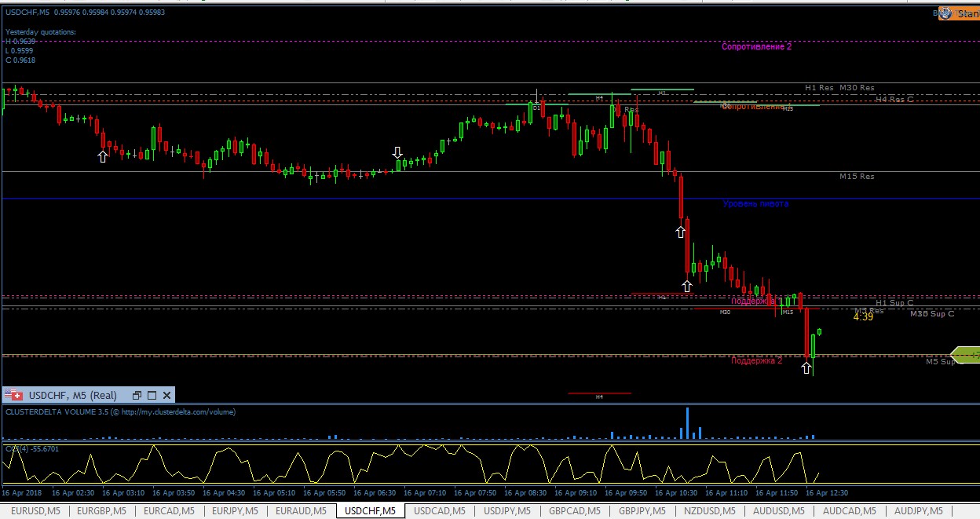Image resolution: width=980 pixels, height=519 pixels.
Task: Click the Сопротивление 2 level label
Action: [x=756, y=47]
